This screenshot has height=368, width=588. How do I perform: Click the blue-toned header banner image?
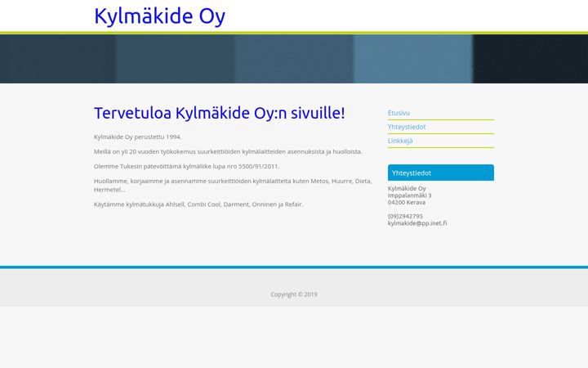pos(294,59)
